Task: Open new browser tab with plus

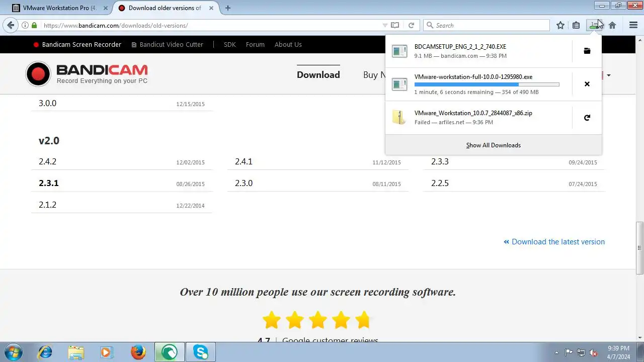Action: point(228,8)
